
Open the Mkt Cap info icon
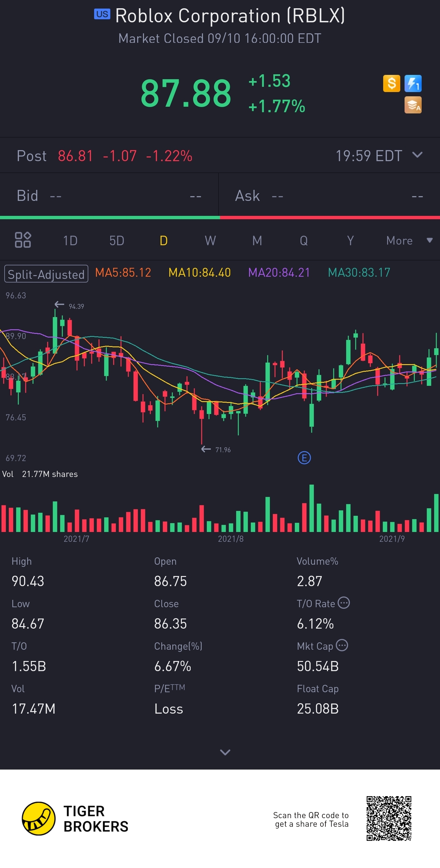coord(342,645)
